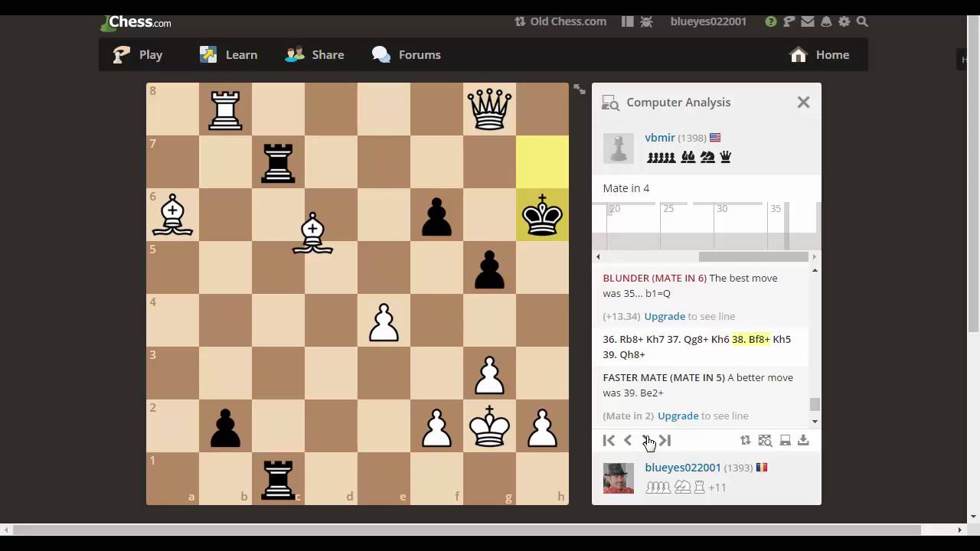Open the notifications bell icon

(x=826, y=21)
